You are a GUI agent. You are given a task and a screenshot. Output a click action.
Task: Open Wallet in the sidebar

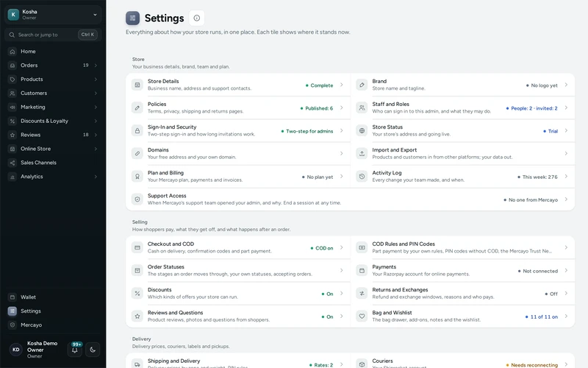(53, 297)
